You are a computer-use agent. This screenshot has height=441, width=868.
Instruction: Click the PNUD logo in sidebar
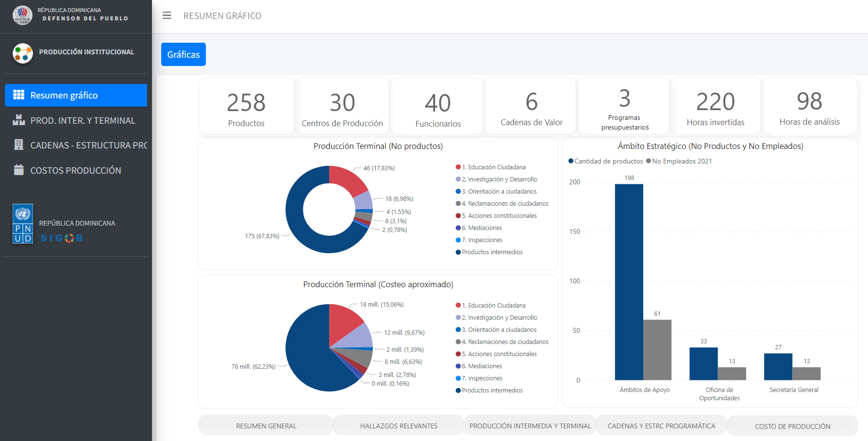[23, 224]
